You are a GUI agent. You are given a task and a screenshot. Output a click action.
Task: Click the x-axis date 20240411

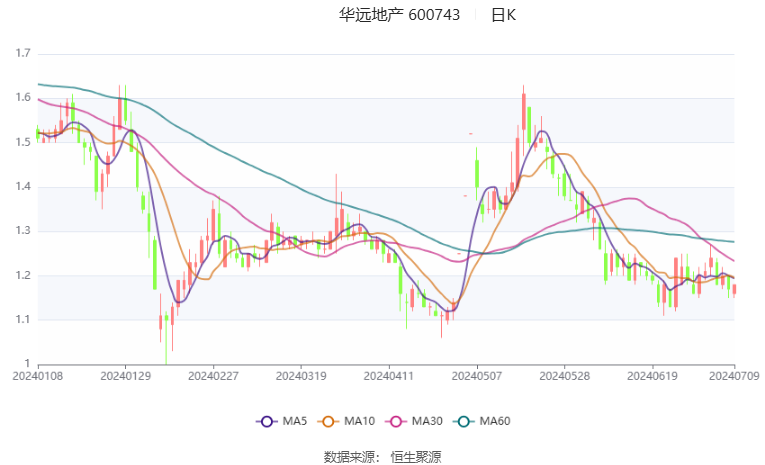click(389, 376)
